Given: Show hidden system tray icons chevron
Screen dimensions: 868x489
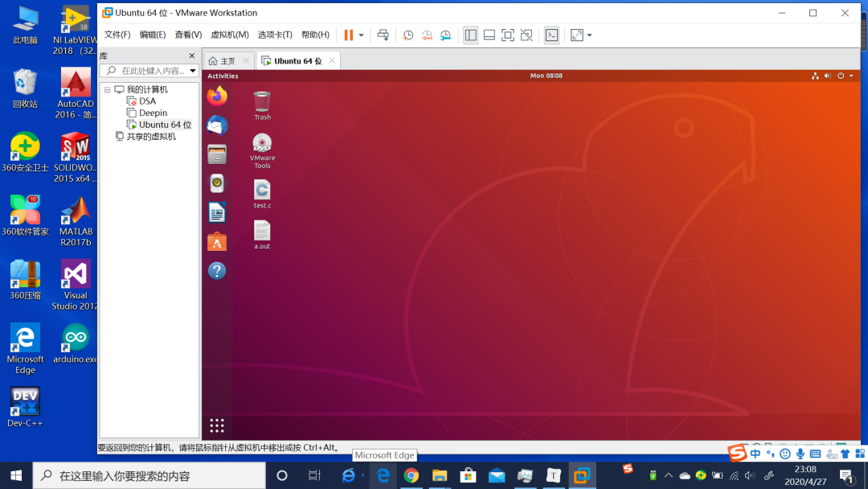Looking at the screenshot, I should point(669,475).
